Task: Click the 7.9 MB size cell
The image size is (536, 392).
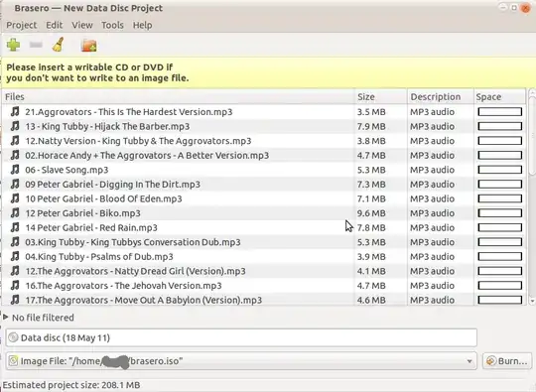Action: click(371, 126)
